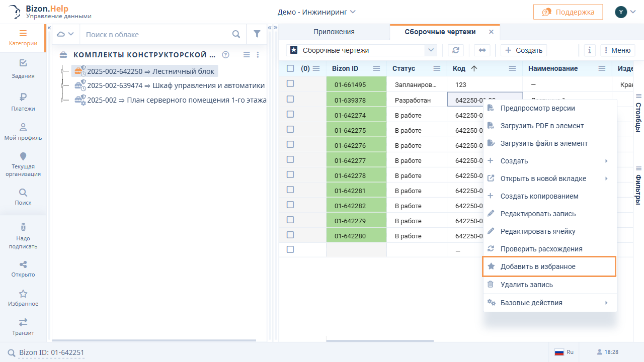Image resolution: width=644 pixels, height=362 pixels.
Task: Click the Поиск в облаке search field
Action: pyautogui.click(x=156, y=35)
